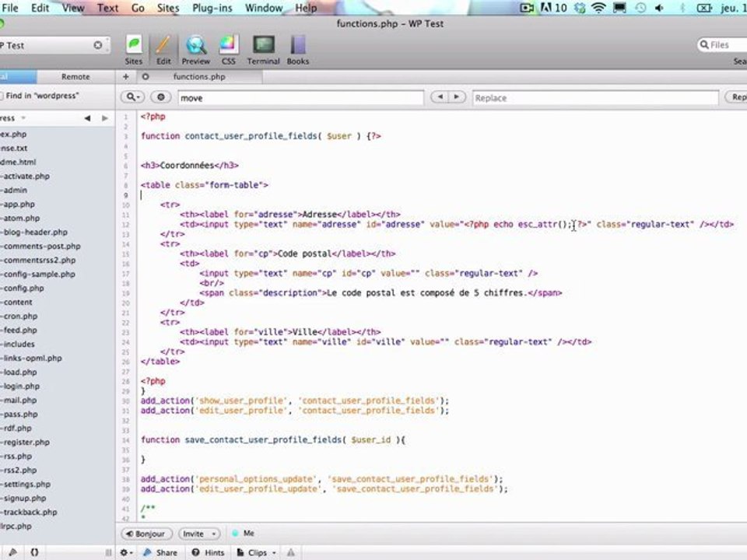The height and width of the screenshot is (560, 747).
Task: Clear the WP Test site field
Action: (x=98, y=45)
